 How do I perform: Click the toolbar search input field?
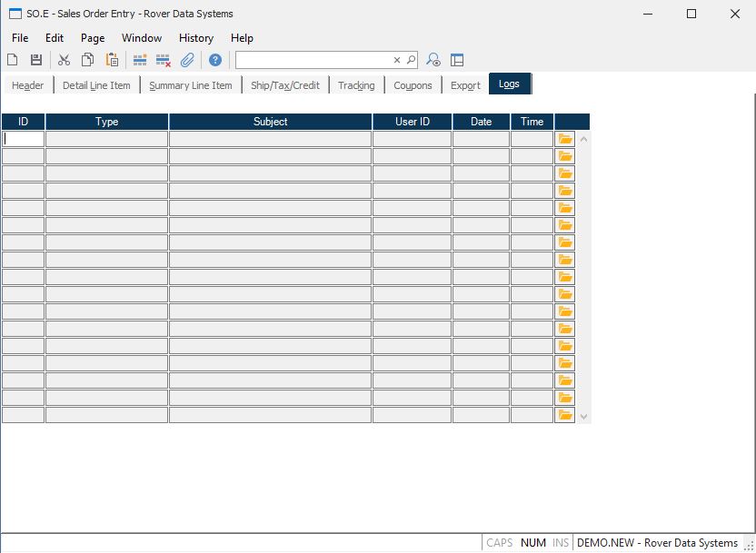coord(313,60)
